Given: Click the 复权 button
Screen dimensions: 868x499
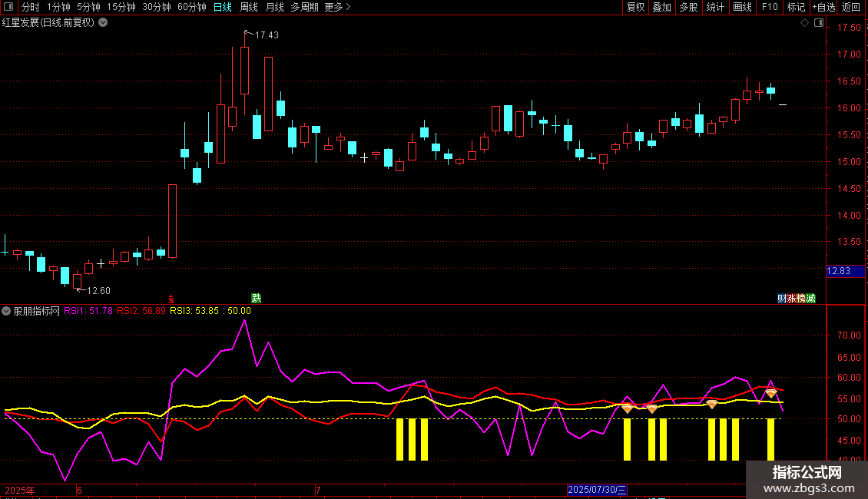Looking at the screenshot, I should click(x=635, y=7).
